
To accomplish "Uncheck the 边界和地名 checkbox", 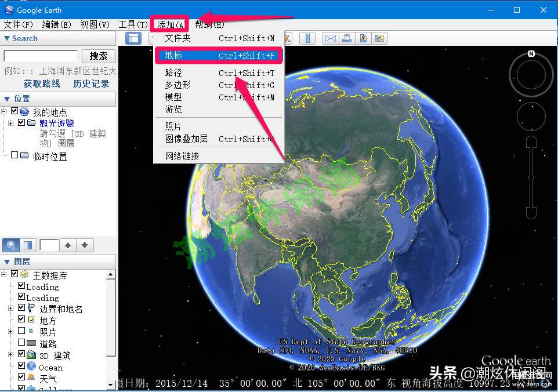I will [x=21, y=307].
